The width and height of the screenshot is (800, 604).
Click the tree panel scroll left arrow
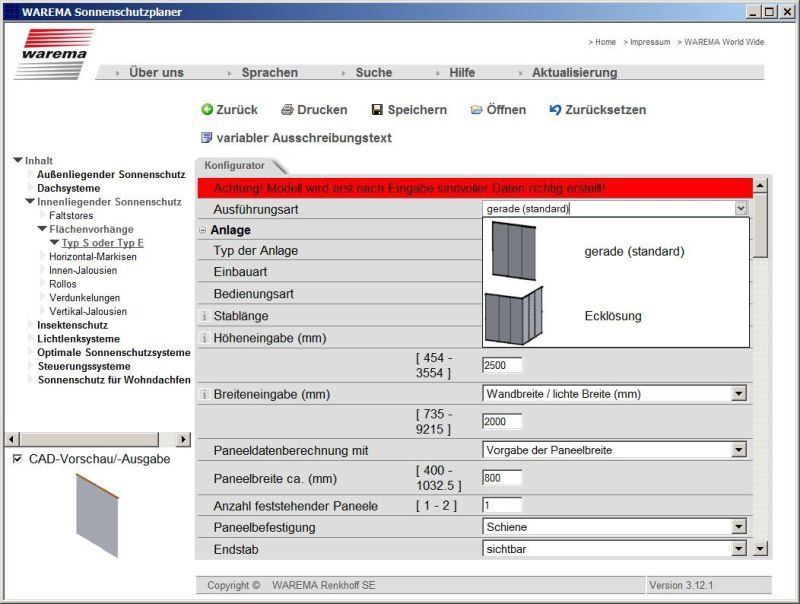(x=12, y=439)
